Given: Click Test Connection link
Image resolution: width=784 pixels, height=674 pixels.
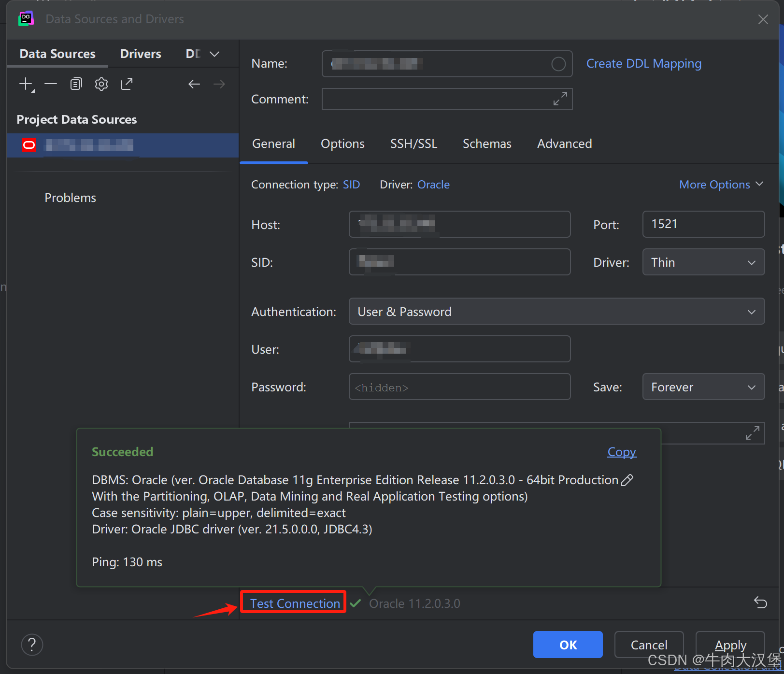Looking at the screenshot, I should coord(295,603).
